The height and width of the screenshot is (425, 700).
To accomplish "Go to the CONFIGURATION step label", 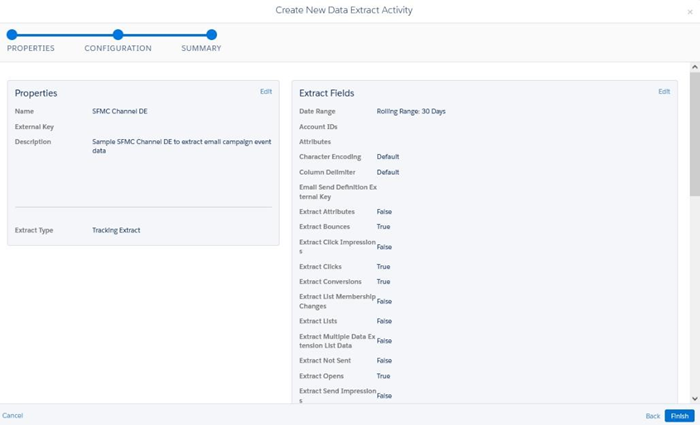I will pyautogui.click(x=118, y=48).
